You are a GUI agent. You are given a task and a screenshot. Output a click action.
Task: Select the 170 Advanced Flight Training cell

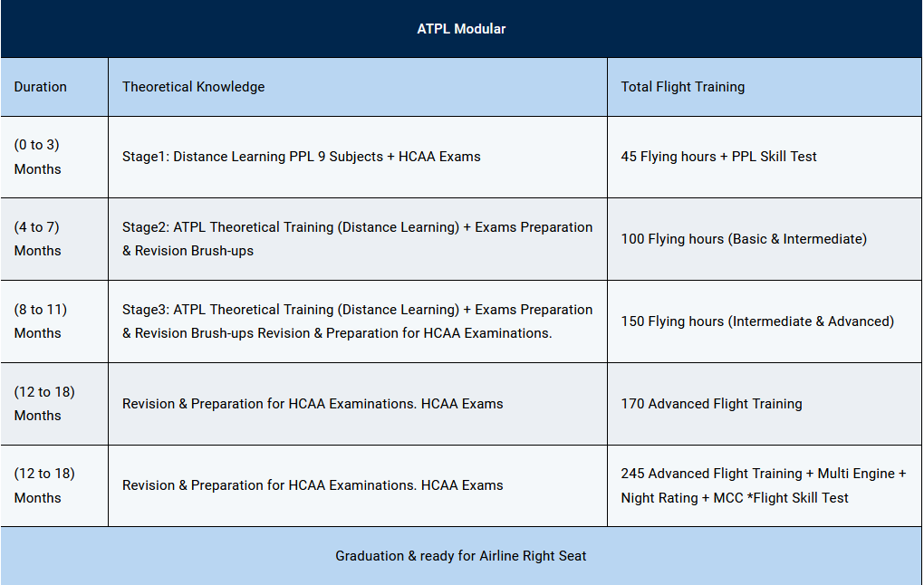(x=711, y=404)
